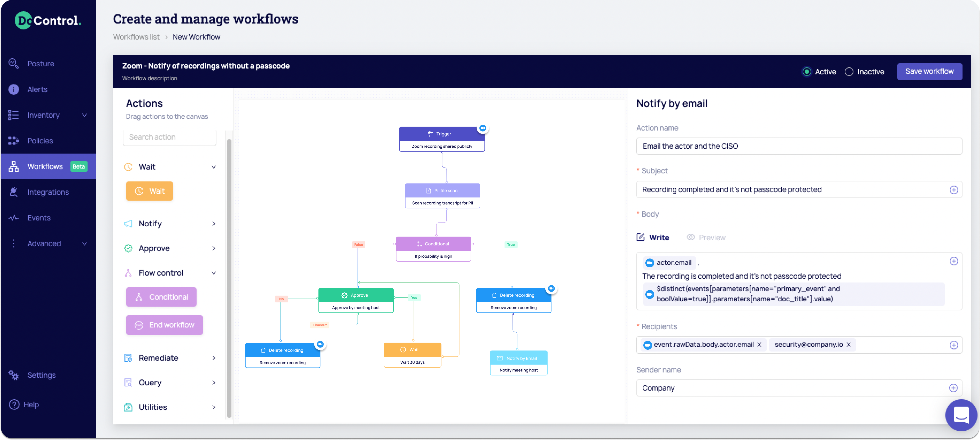980x440 pixels.
Task: Open Posture from the sidebar
Action: point(40,63)
